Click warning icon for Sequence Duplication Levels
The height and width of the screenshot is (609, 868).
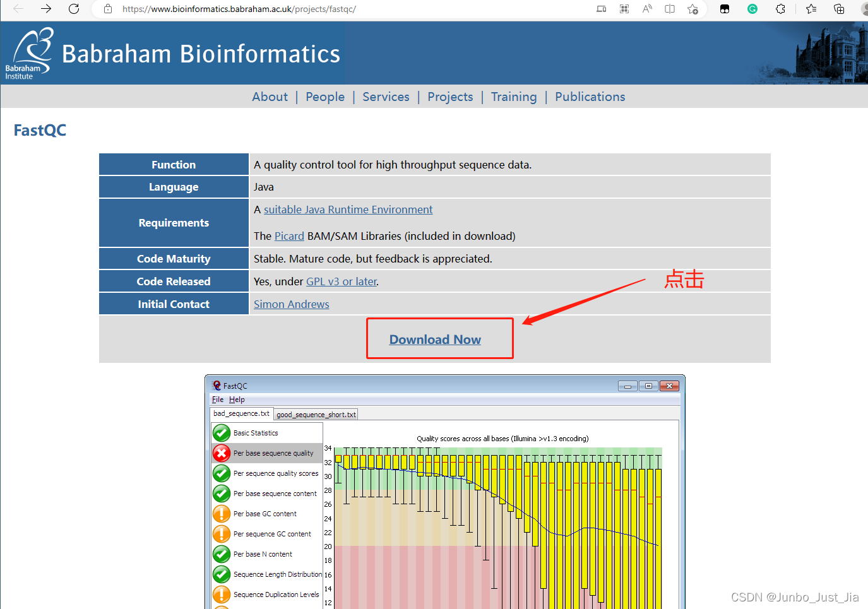tap(221, 594)
